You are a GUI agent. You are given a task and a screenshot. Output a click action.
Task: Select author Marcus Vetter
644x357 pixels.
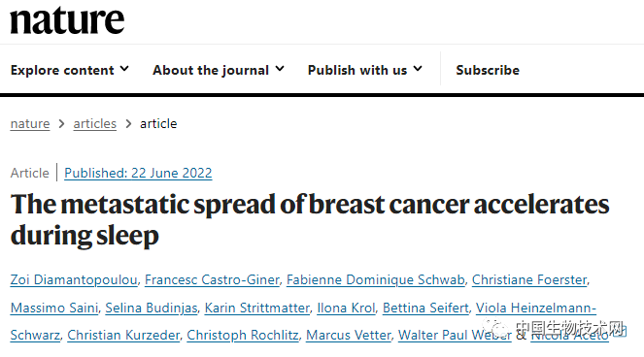pos(349,335)
